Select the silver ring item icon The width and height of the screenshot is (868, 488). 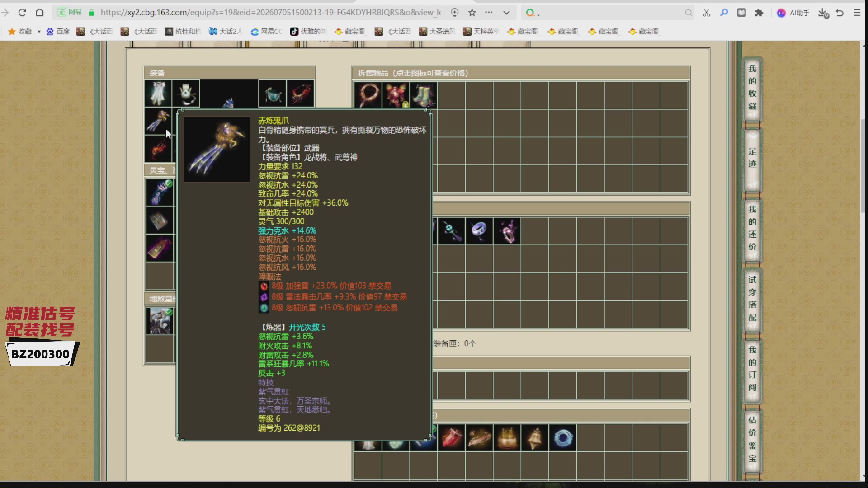point(479,231)
